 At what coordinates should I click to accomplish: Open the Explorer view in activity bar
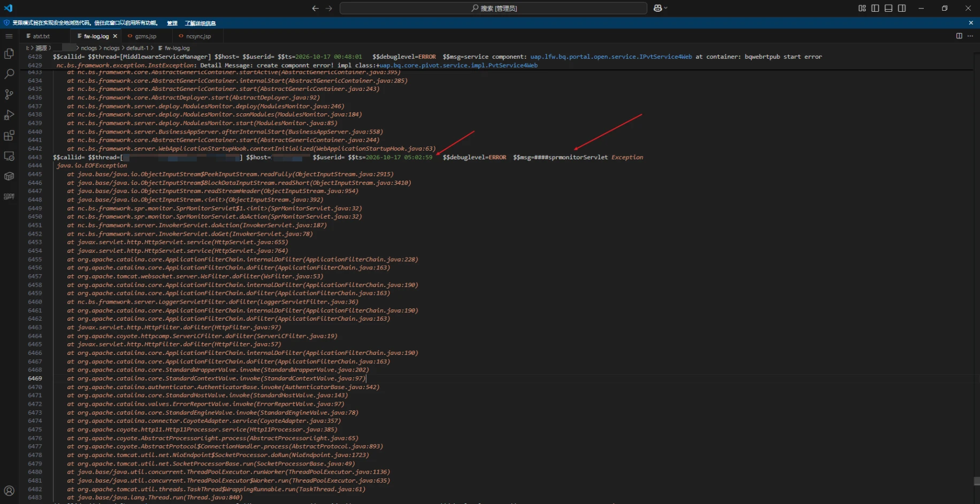(9, 53)
